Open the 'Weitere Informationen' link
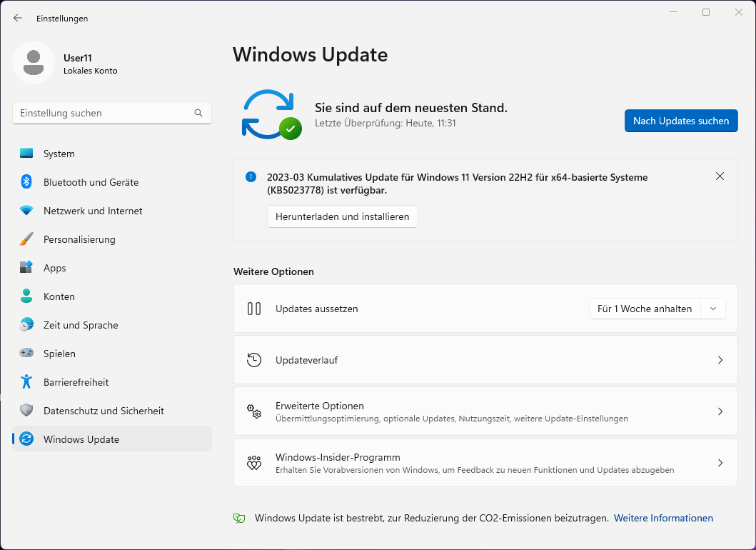This screenshot has height=550, width=756. 663,519
